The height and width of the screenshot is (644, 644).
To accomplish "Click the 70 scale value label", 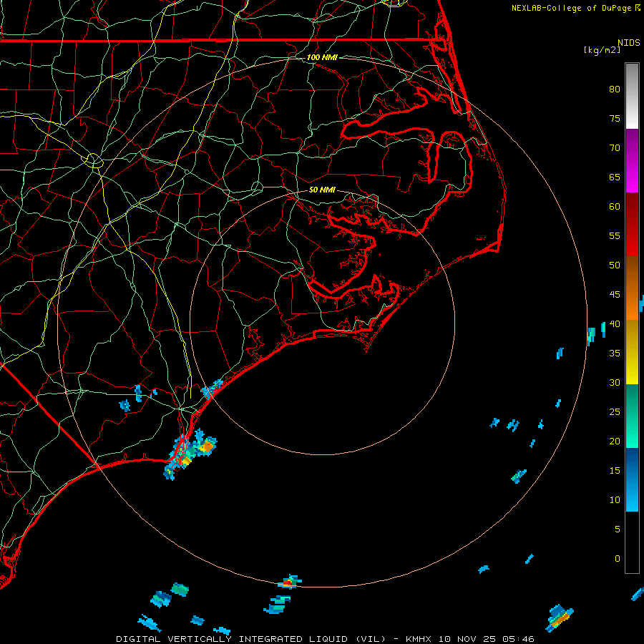I will point(615,148).
